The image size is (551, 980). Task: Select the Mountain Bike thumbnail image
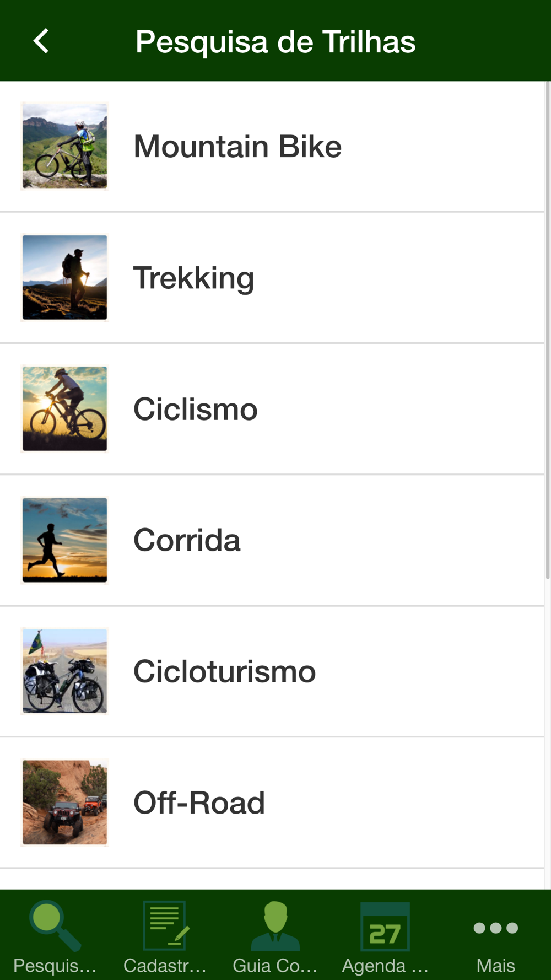click(x=65, y=146)
